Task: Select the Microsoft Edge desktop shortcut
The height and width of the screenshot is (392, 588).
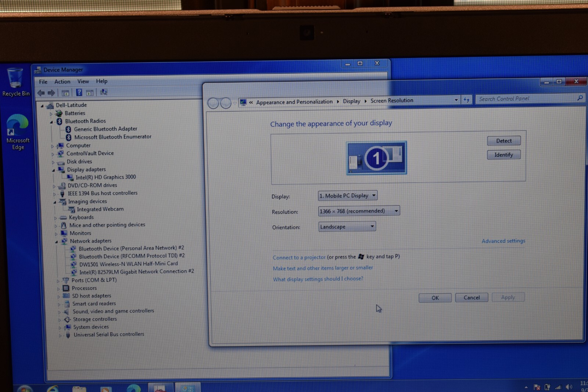Action: [x=17, y=132]
